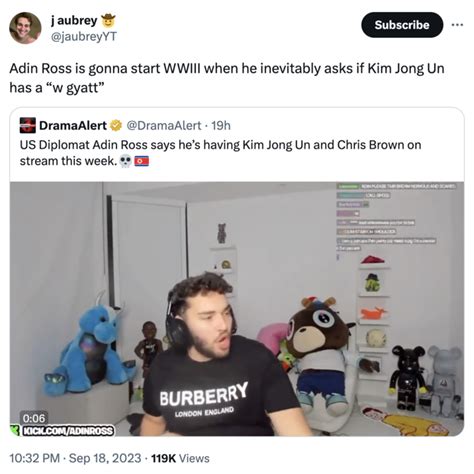Click the 19h timestamp on quoted tweet

point(221,126)
